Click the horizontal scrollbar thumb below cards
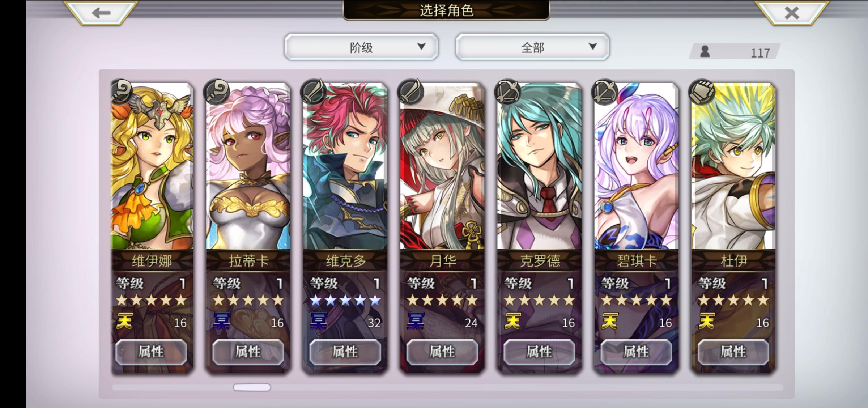The height and width of the screenshot is (408, 868). tap(252, 387)
